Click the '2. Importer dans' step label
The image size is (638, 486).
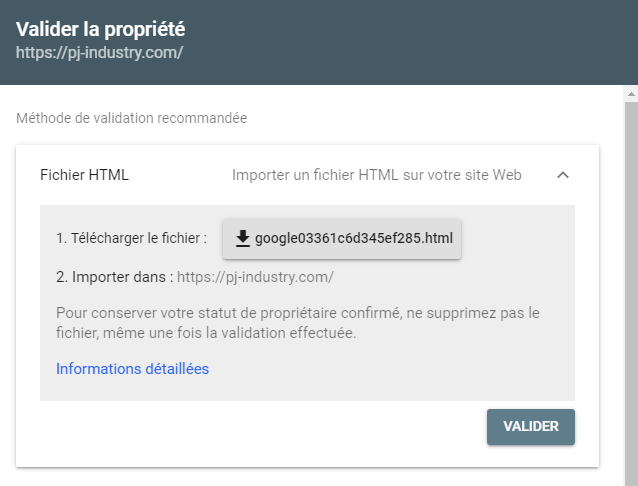(114, 276)
